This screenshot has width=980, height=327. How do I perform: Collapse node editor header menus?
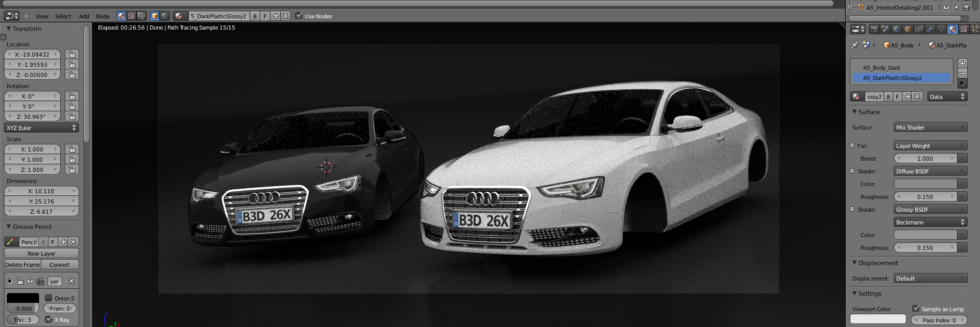pyautogui.click(x=27, y=16)
